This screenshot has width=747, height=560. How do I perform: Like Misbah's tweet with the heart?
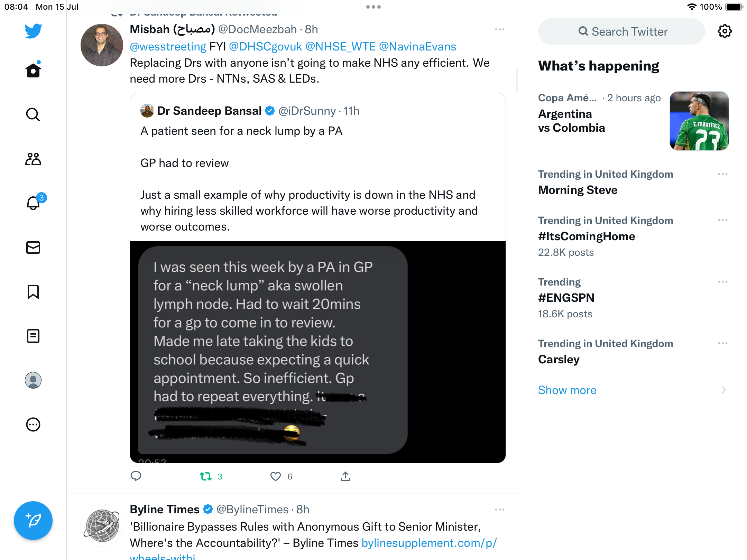click(276, 477)
